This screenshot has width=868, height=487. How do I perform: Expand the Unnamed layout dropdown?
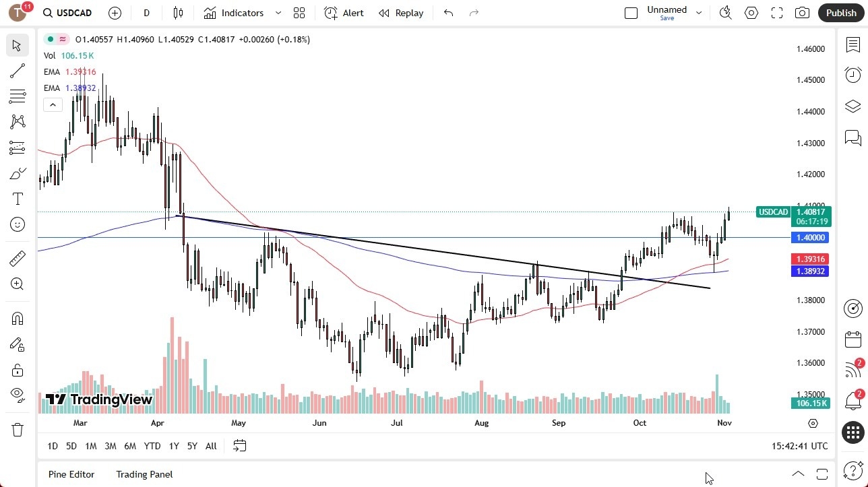(699, 11)
